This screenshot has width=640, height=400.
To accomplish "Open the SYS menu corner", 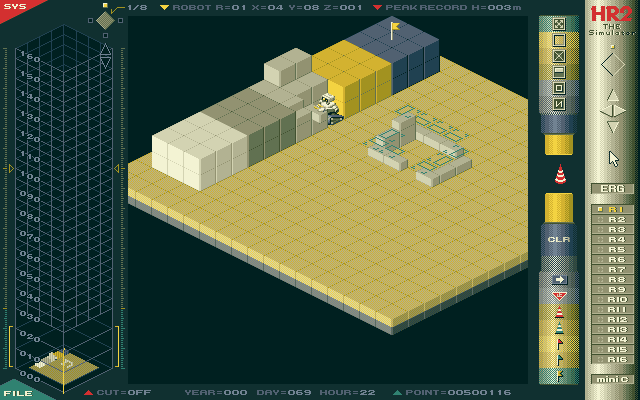I will tap(12, 6).
